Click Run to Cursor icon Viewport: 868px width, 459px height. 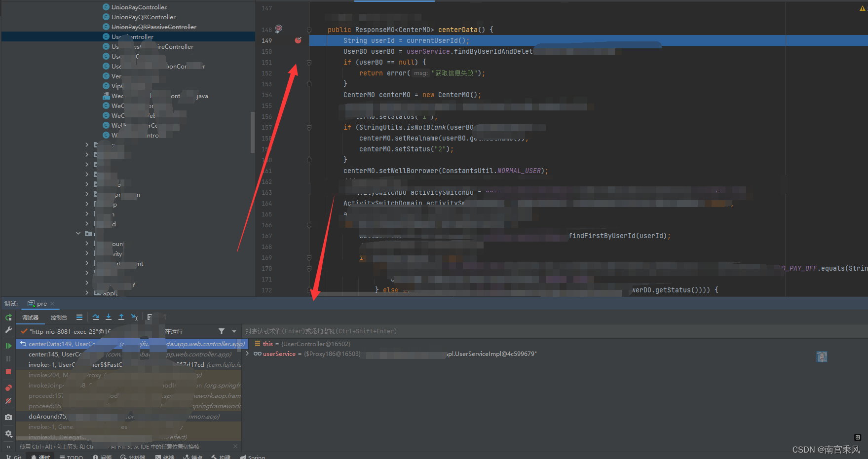tap(134, 317)
